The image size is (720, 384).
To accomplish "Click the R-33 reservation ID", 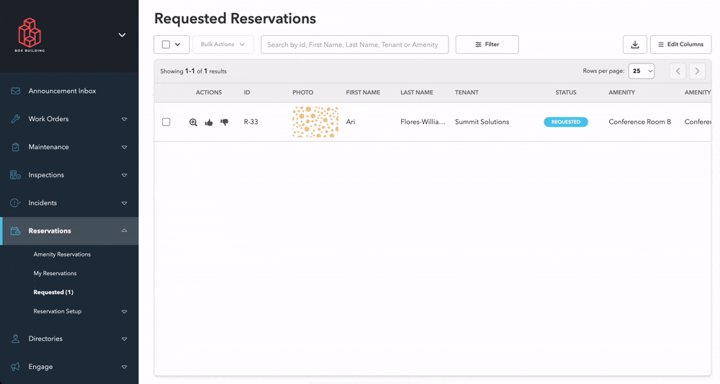I will point(251,122).
